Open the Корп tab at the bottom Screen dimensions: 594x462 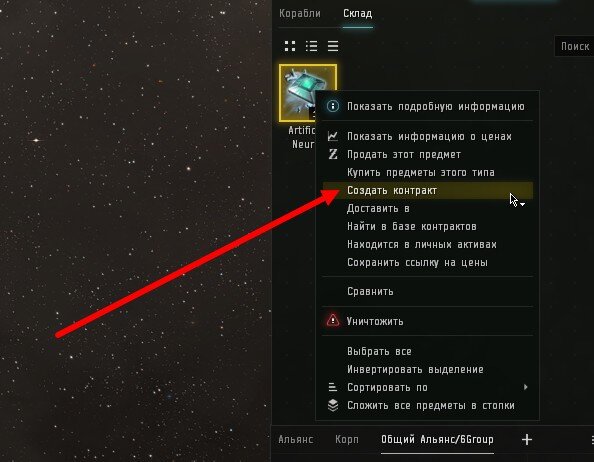click(x=347, y=440)
